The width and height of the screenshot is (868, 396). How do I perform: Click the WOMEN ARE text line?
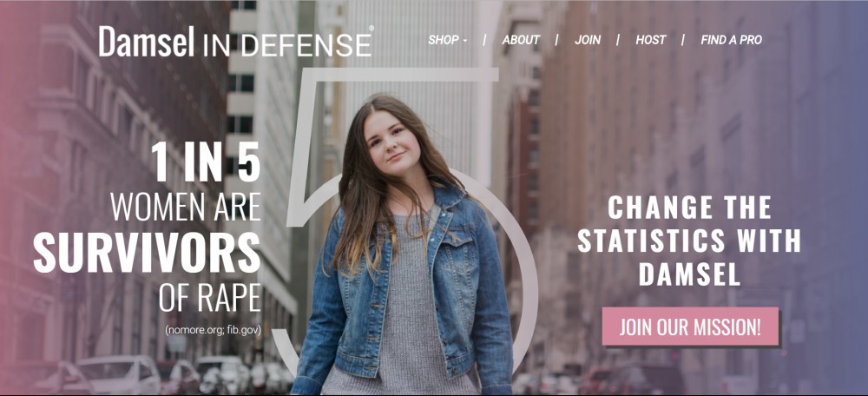pyautogui.click(x=186, y=207)
